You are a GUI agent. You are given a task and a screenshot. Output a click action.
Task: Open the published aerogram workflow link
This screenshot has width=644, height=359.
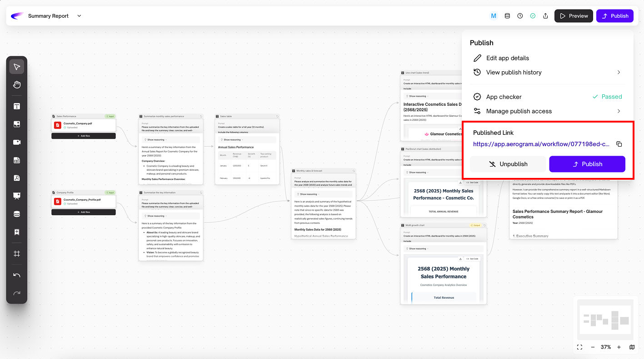(x=541, y=144)
